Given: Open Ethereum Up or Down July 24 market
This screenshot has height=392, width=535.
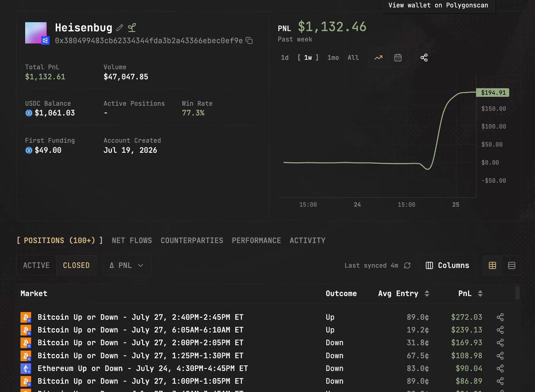Looking at the screenshot, I should tap(143, 368).
